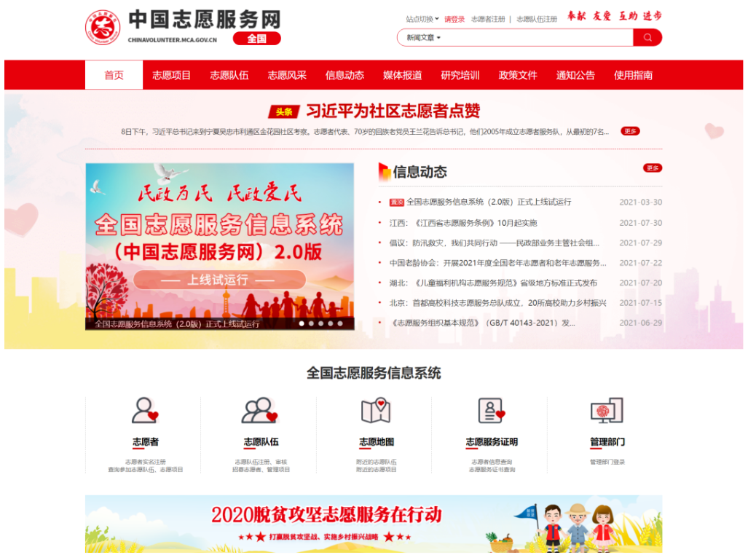Select the 媒体报道 nav item
The height and width of the screenshot is (555, 756).
(x=403, y=75)
